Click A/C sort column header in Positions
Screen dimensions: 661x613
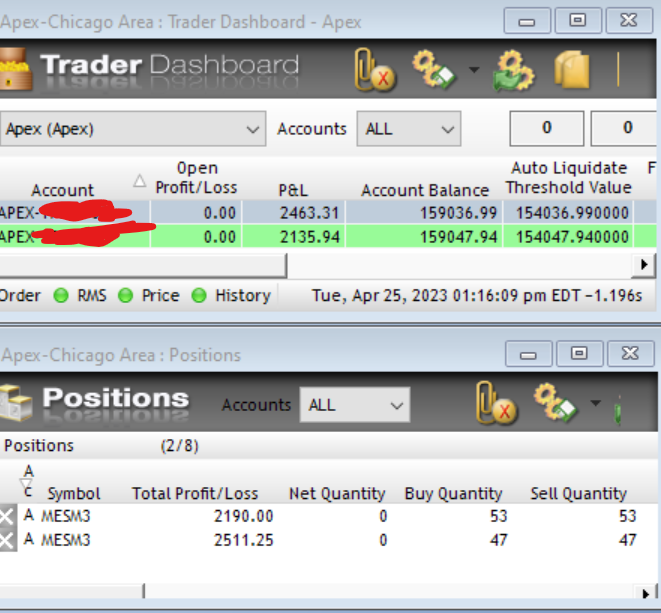pyautogui.click(x=28, y=481)
